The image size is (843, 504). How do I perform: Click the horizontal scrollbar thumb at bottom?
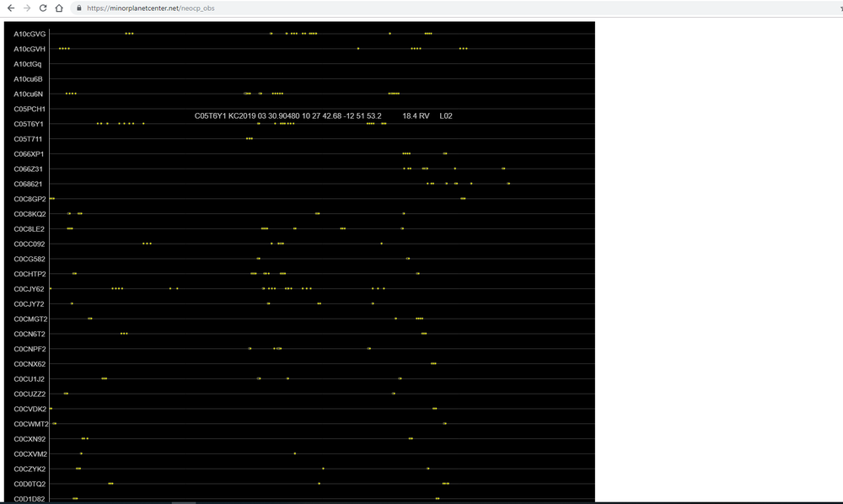pos(184,502)
